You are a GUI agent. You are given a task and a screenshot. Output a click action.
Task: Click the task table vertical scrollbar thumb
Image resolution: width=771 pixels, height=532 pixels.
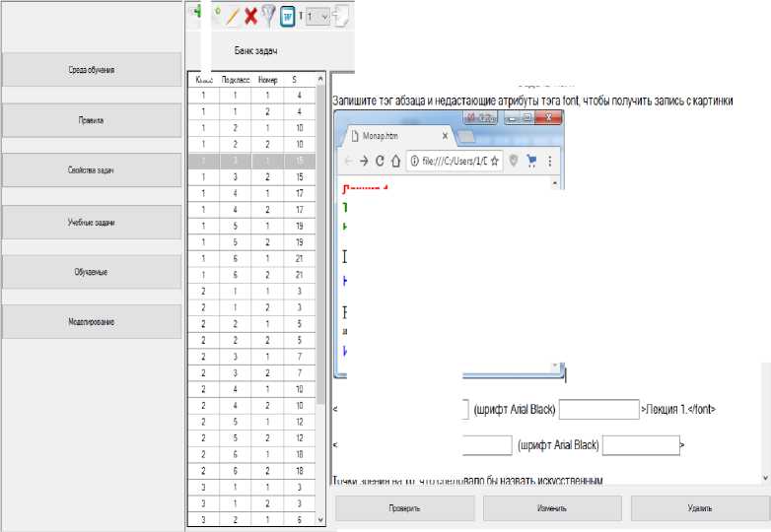(320, 243)
